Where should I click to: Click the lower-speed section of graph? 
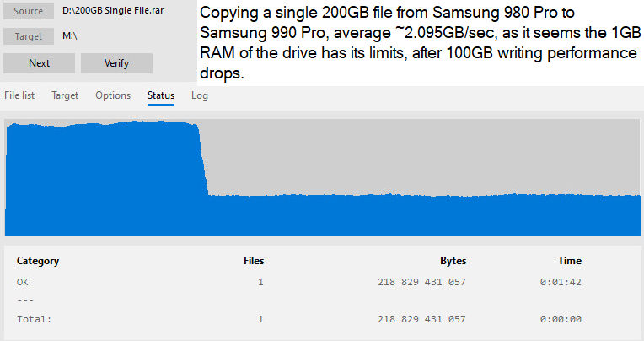point(423,215)
